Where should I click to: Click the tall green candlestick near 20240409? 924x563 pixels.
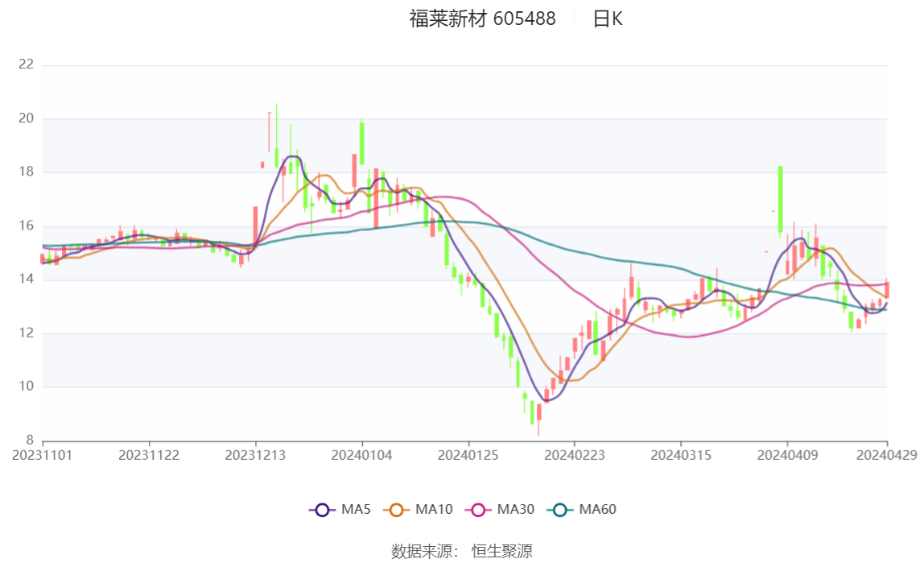tap(780, 199)
